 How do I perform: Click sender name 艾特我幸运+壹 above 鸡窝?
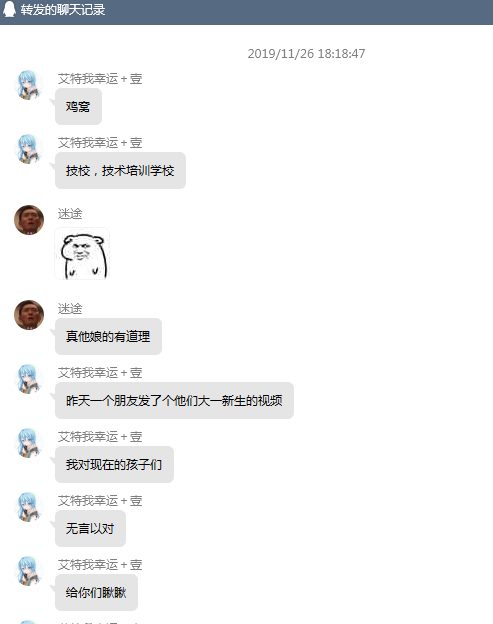click(x=100, y=79)
